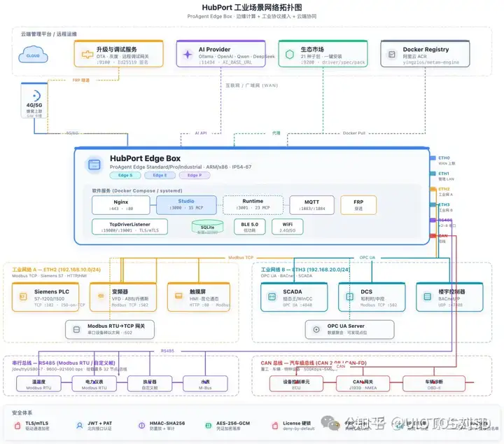The image size is (504, 444).
Task: Click the 水表 M-Bus node
Action: tap(205, 384)
